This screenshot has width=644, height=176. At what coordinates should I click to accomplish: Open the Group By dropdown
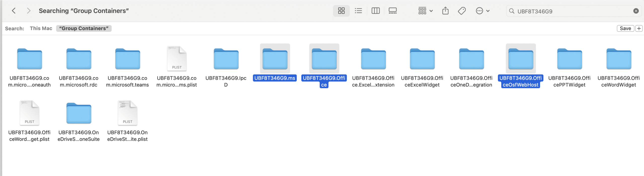425,11
